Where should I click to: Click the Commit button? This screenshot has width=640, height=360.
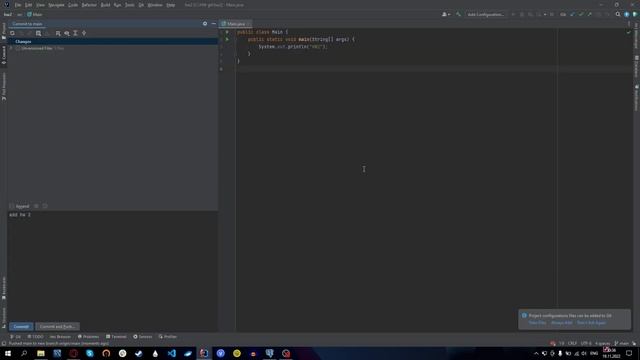[x=21, y=327]
